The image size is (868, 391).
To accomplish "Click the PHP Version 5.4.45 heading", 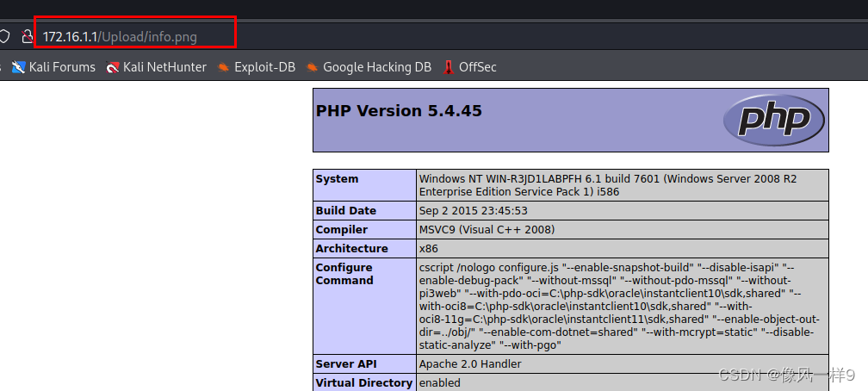I will [399, 111].
